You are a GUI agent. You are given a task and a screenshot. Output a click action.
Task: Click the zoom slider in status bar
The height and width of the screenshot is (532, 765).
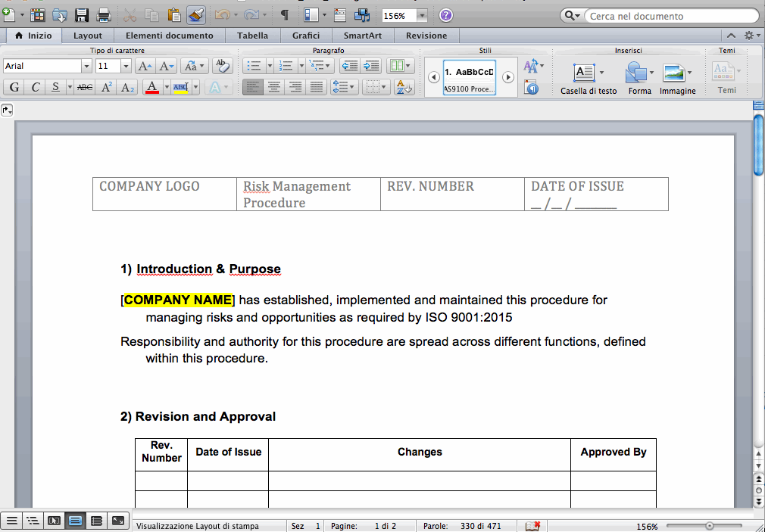click(x=710, y=526)
